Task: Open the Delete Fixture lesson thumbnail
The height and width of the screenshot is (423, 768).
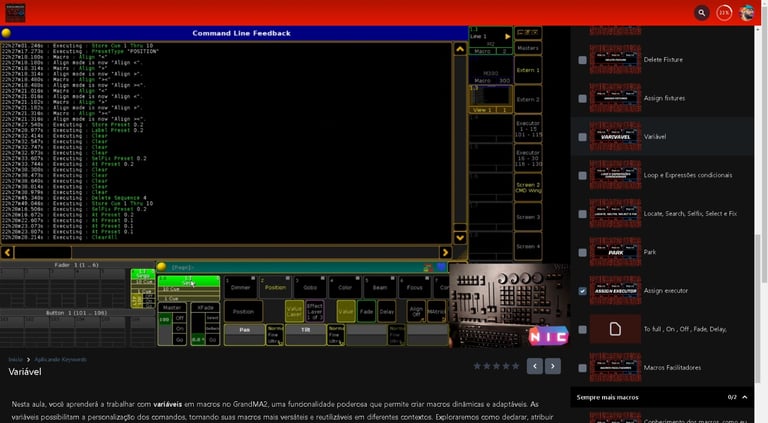Action: [x=615, y=60]
